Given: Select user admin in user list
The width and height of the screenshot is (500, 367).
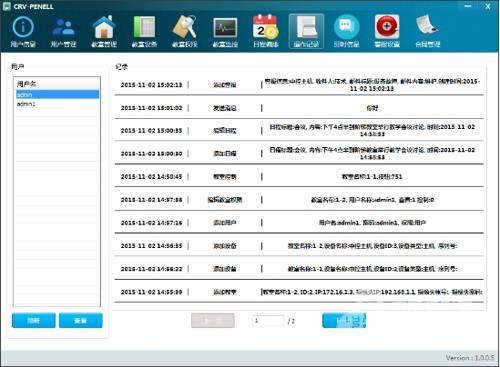Looking at the screenshot, I should click(57, 95).
